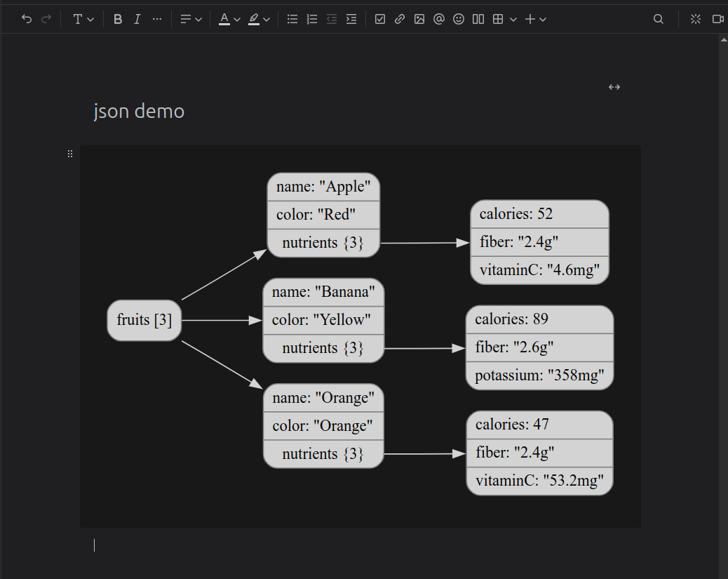728x579 pixels.
Task: Insert a numbered list
Action: 312,20
